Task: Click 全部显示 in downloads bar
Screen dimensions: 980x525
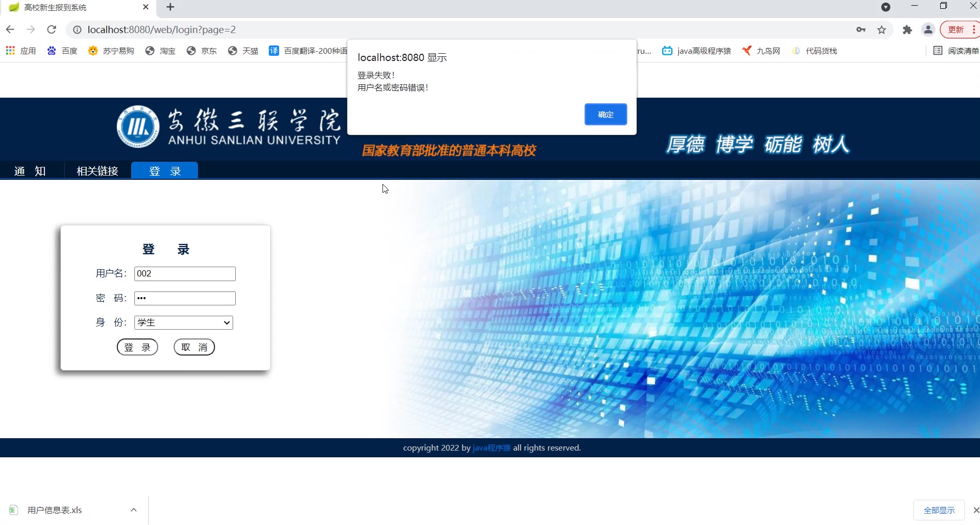Action: pyautogui.click(x=939, y=510)
